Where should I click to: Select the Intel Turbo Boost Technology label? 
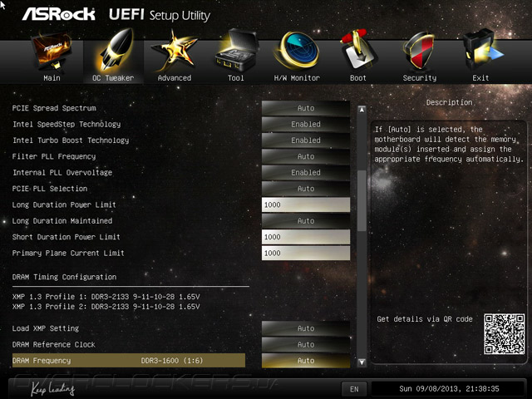pyautogui.click(x=71, y=140)
